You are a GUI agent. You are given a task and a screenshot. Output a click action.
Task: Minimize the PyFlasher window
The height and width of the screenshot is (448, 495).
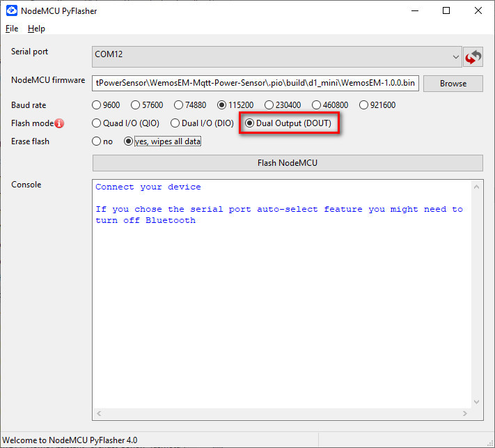pos(415,10)
